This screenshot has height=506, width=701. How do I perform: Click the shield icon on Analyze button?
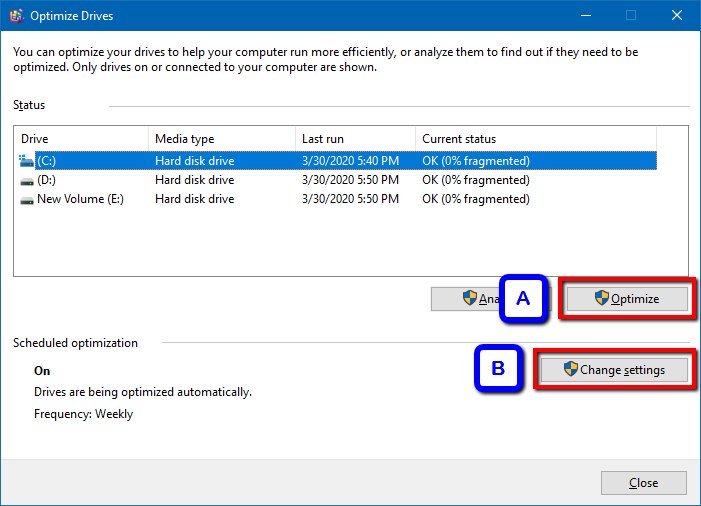[469, 298]
